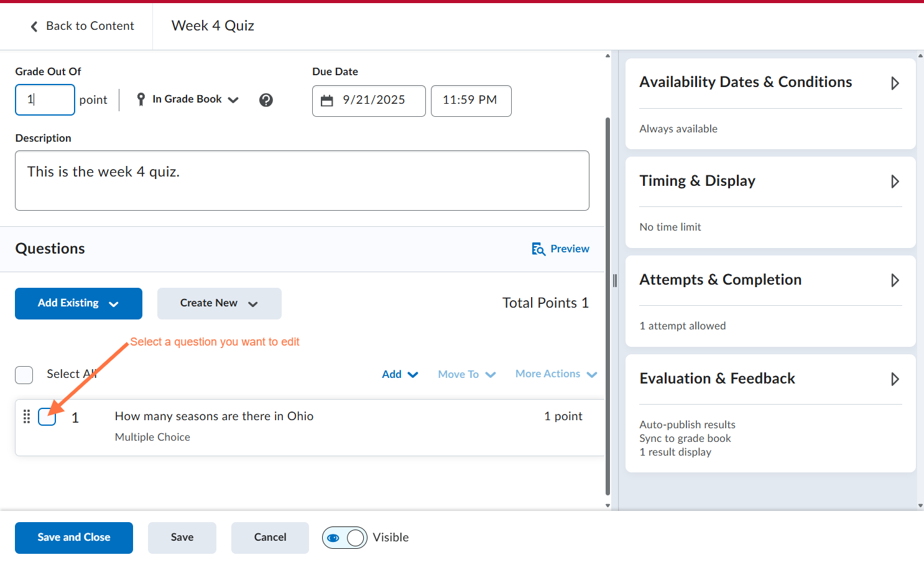Check the Select All checkbox
Screen dimensions: 924x565
24,375
